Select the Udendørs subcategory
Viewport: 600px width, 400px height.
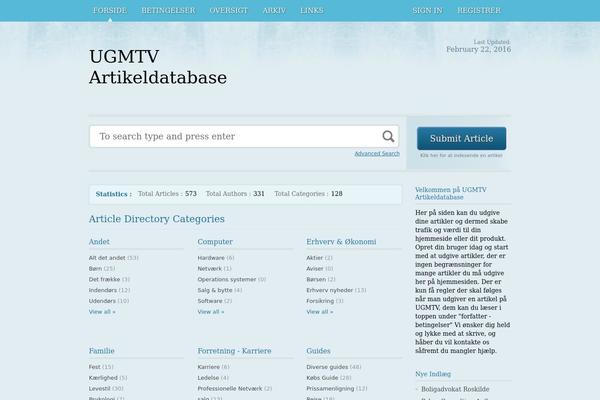click(102, 301)
